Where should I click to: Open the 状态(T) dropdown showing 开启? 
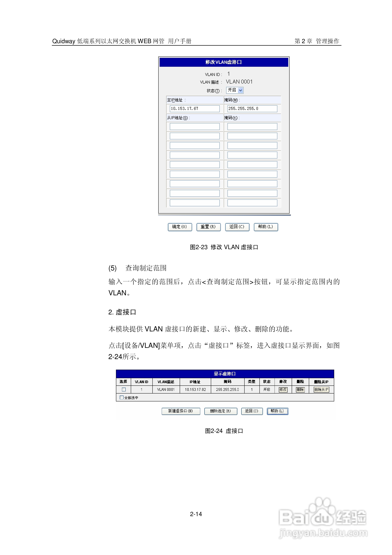(x=233, y=90)
